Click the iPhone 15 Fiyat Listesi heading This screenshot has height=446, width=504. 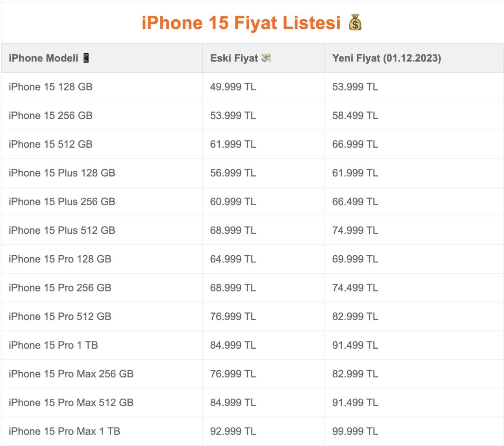click(x=241, y=23)
